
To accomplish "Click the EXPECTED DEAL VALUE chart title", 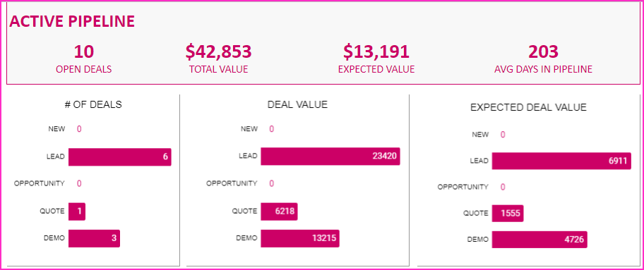I will pos(529,108).
